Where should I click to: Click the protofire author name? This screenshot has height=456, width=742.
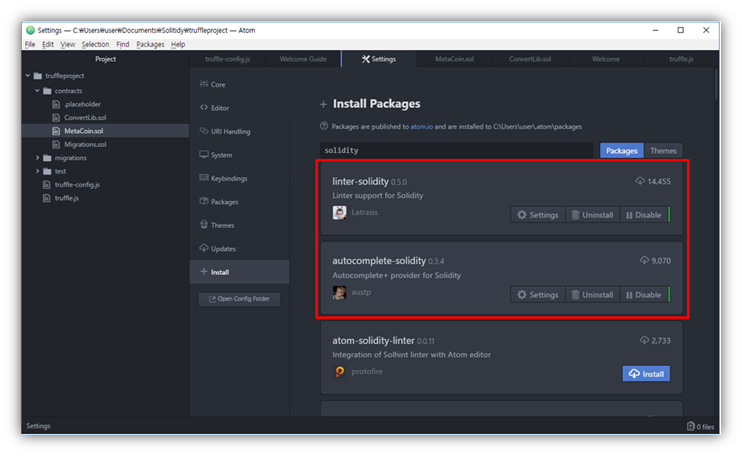[x=367, y=372]
